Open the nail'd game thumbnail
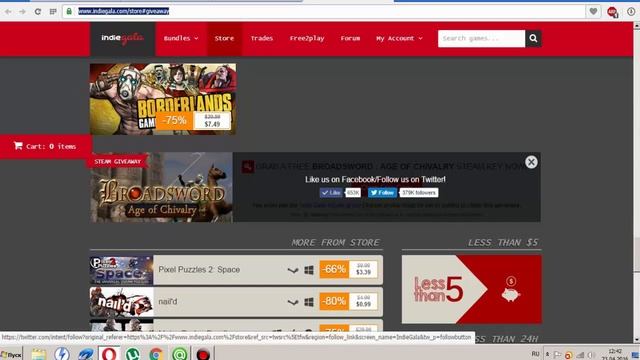Screen dimensions: 640x360 [x=122, y=302]
